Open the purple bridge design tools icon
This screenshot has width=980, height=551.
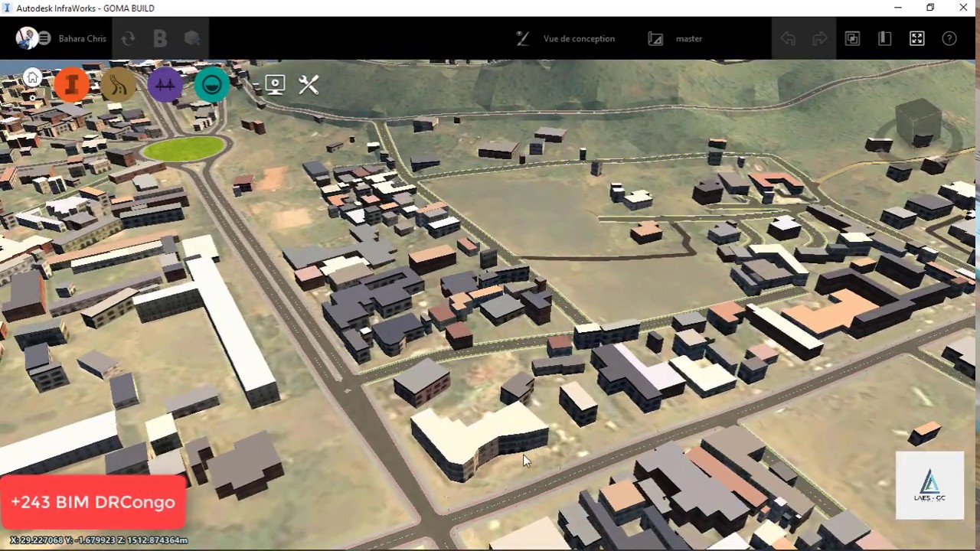coord(165,84)
